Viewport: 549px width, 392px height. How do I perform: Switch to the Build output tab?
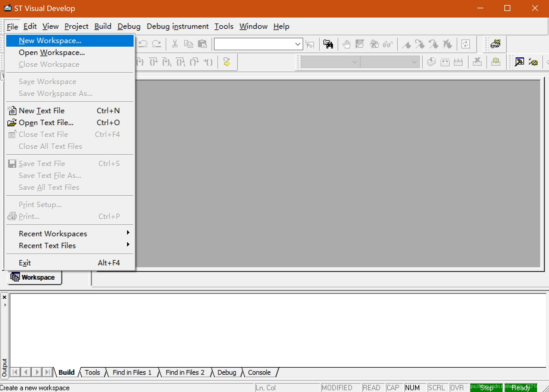pos(66,372)
